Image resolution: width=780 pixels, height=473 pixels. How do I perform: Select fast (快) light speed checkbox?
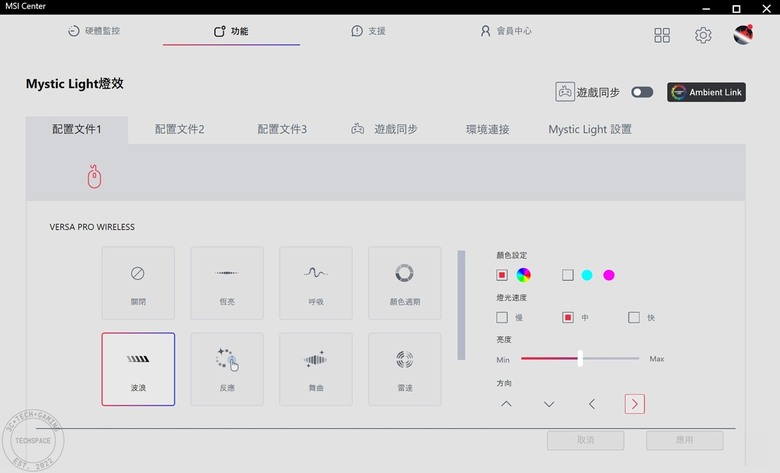coord(634,317)
